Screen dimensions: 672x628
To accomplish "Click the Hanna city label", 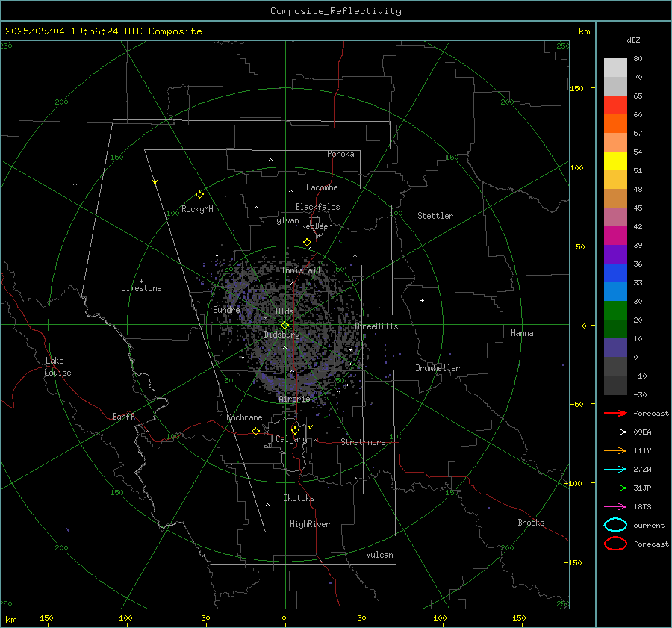I will [x=522, y=333].
